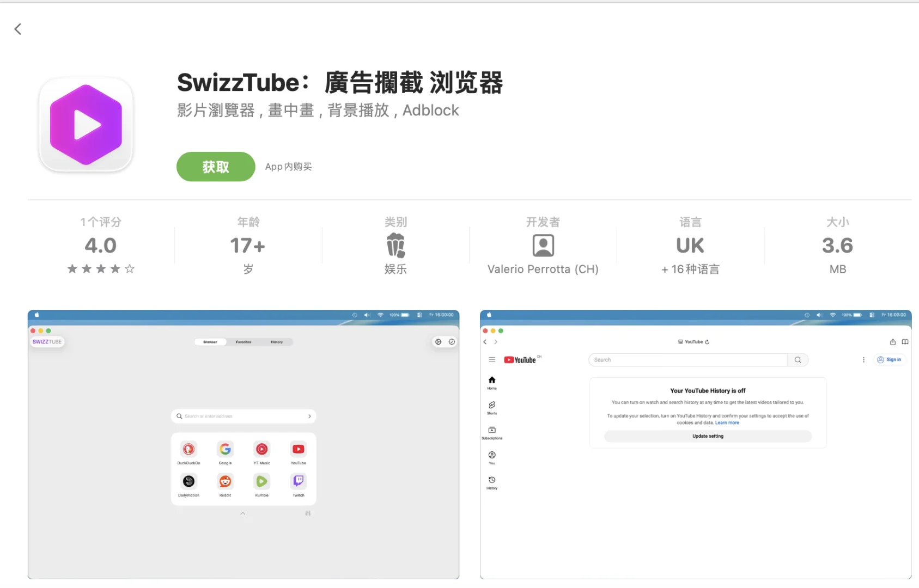919x588 pixels.
Task: Open the Dailymotion shortcut
Action: (x=189, y=481)
